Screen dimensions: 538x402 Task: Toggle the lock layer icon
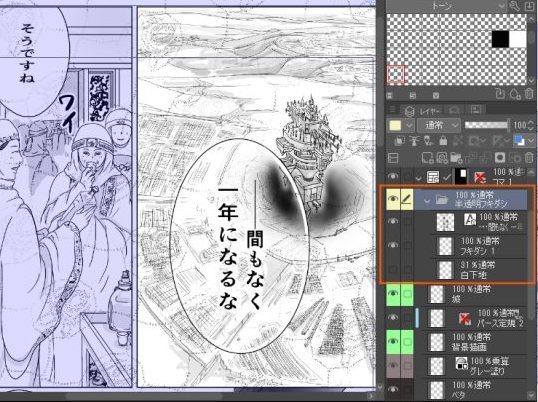coord(443,141)
